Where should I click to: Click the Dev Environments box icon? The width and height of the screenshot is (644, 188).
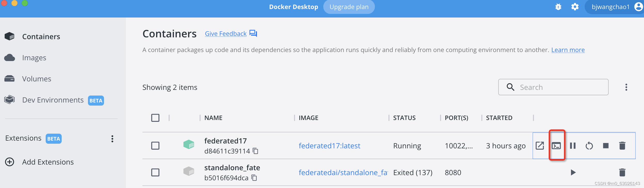pyautogui.click(x=10, y=100)
